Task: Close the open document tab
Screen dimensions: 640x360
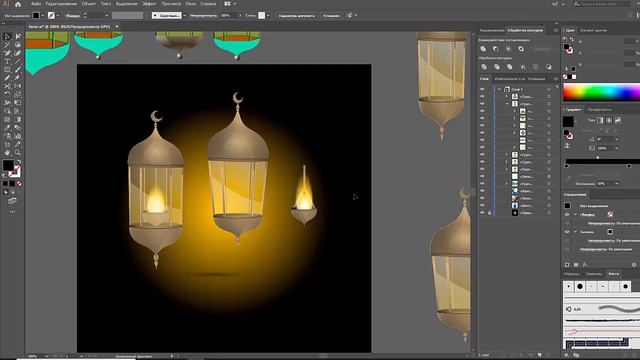Action: pos(117,27)
